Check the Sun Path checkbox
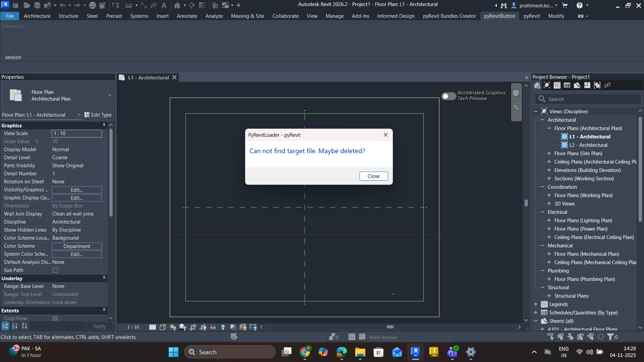 pos(55,270)
